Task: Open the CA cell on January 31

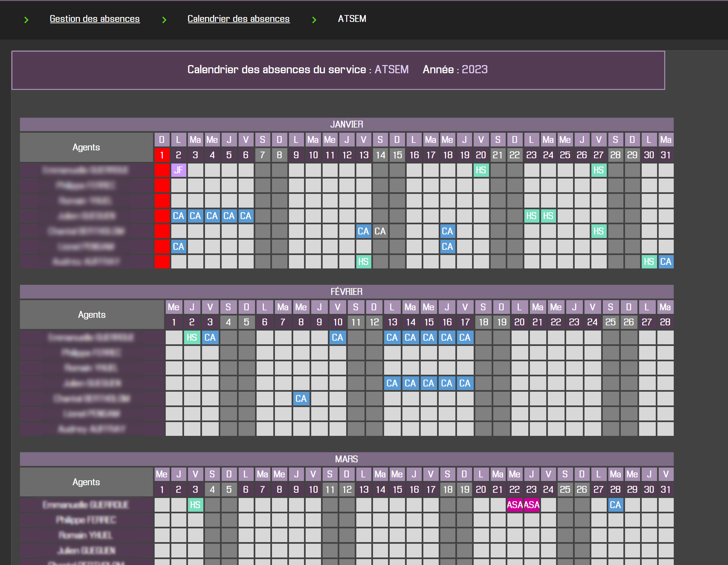Action: pyautogui.click(x=666, y=262)
